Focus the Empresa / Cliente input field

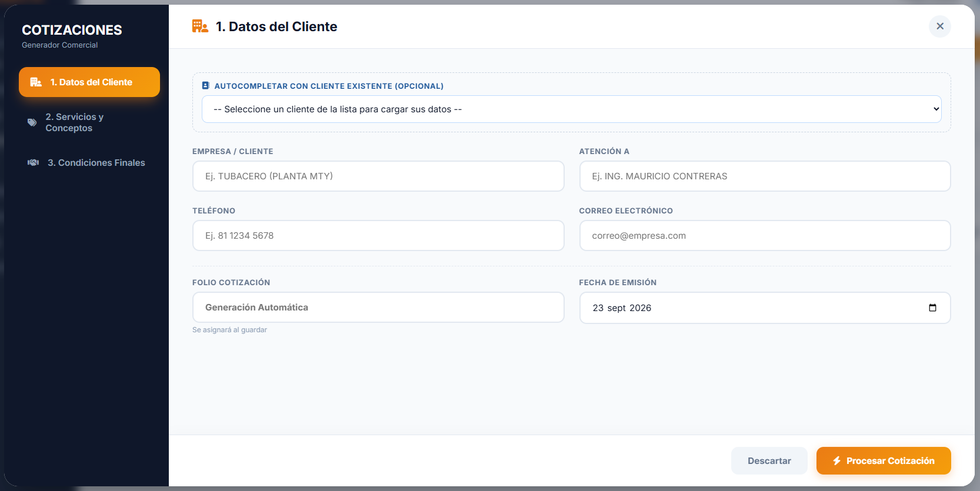click(378, 176)
